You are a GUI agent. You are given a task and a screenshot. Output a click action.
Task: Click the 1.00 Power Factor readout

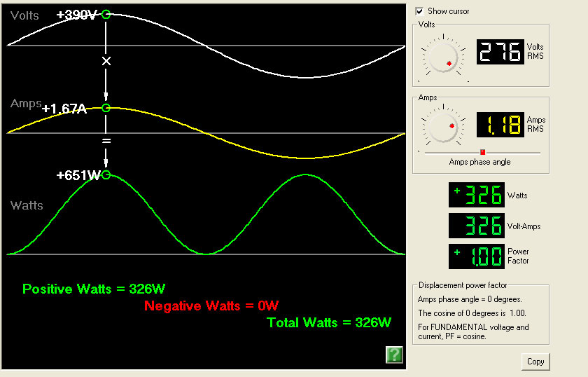click(477, 256)
